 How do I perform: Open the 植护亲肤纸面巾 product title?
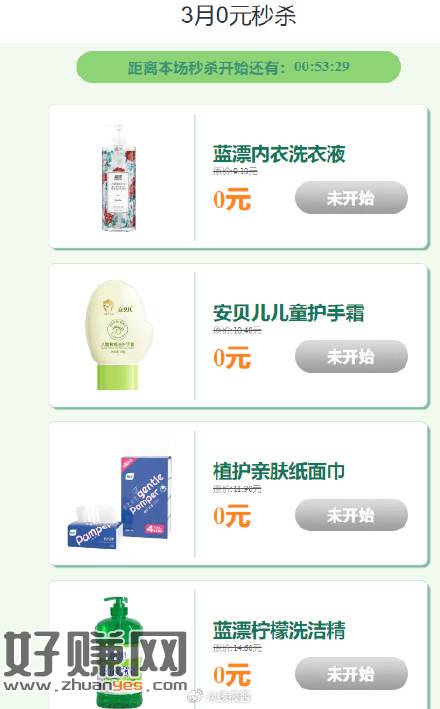coord(279,472)
